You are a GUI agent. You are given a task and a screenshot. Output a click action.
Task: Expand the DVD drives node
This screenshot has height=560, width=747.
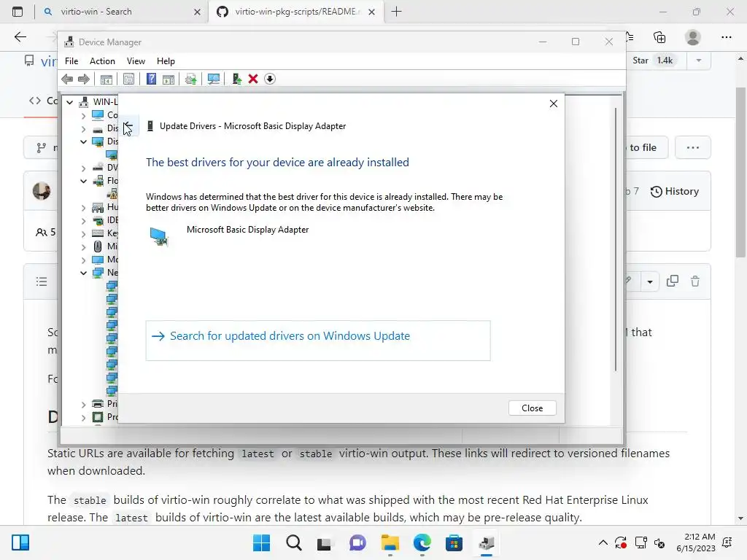tap(83, 168)
